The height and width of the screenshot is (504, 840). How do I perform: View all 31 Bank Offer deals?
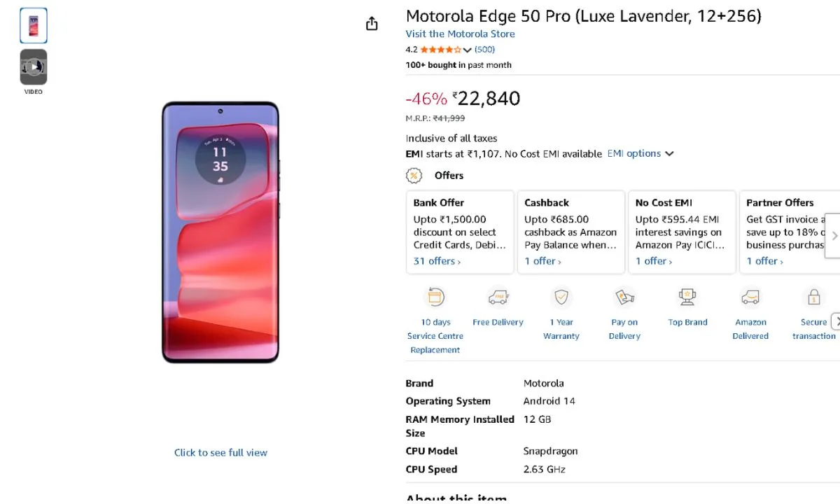[x=434, y=260]
